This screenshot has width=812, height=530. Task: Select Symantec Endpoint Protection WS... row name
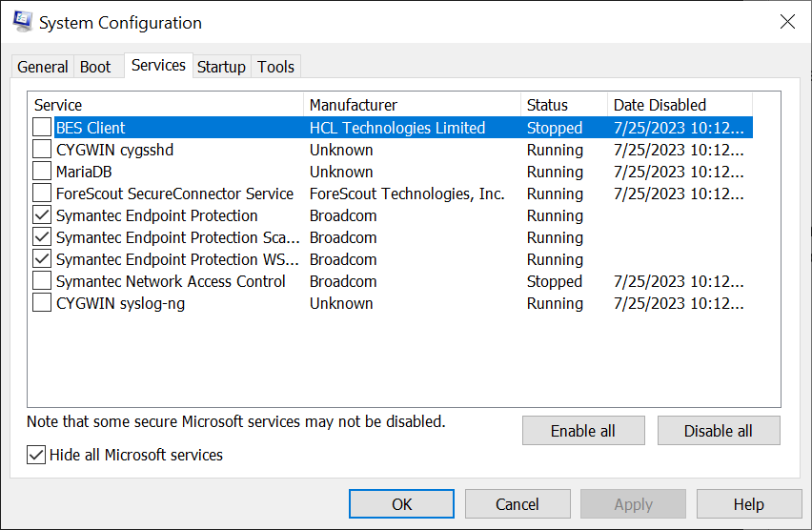coord(178,259)
